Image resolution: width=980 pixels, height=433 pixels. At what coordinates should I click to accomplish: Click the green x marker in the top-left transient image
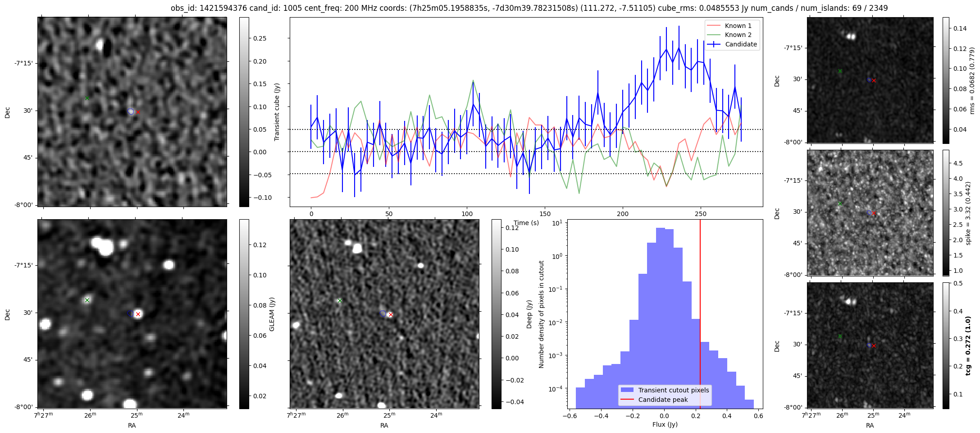pos(87,98)
